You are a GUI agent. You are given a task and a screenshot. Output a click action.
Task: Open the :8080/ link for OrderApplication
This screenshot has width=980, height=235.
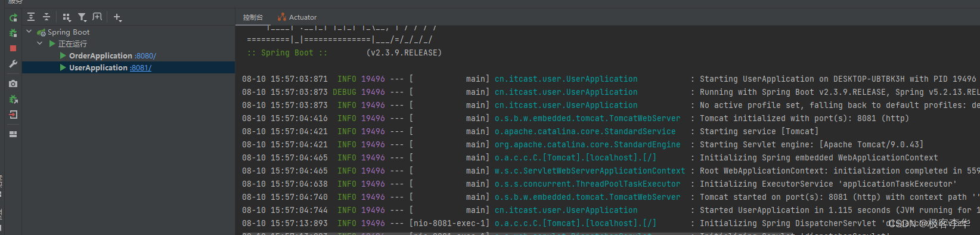coord(145,56)
